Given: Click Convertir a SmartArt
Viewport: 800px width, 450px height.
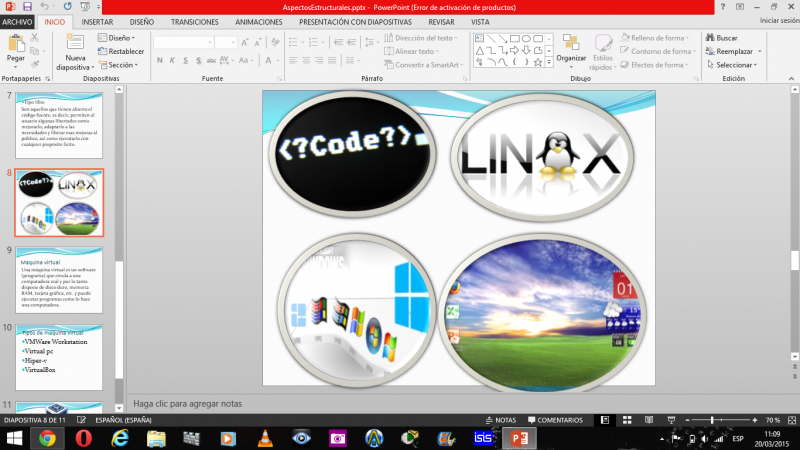Looking at the screenshot, I should (x=423, y=65).
